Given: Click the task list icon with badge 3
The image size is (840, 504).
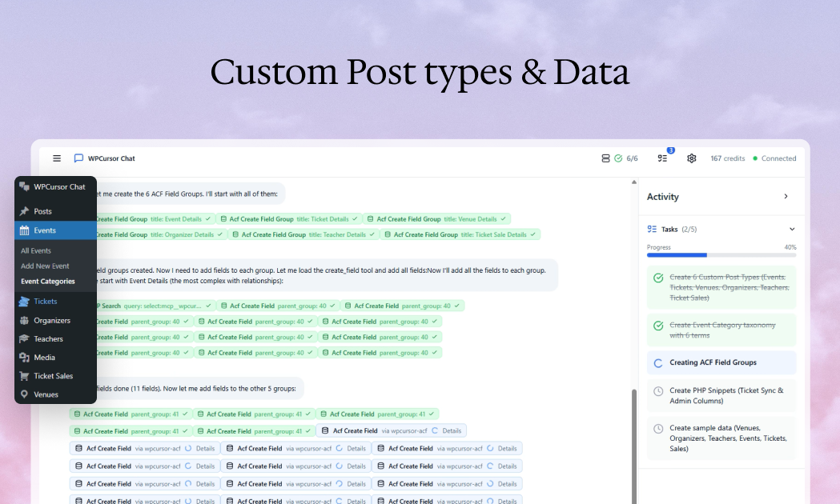Looking at the screenshot, I should coord(662,158).
